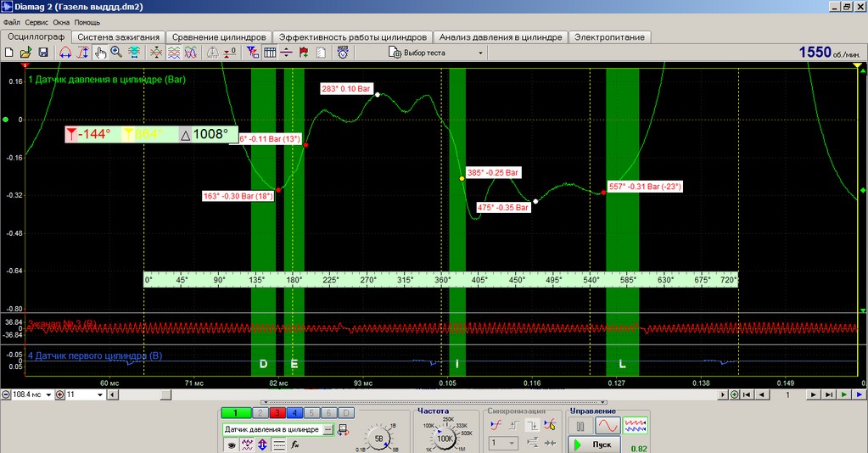Image resolution: width=868 pixels, height=453 pixels.
Task: Create a new file with blank page icon
Action: [8, 53]
